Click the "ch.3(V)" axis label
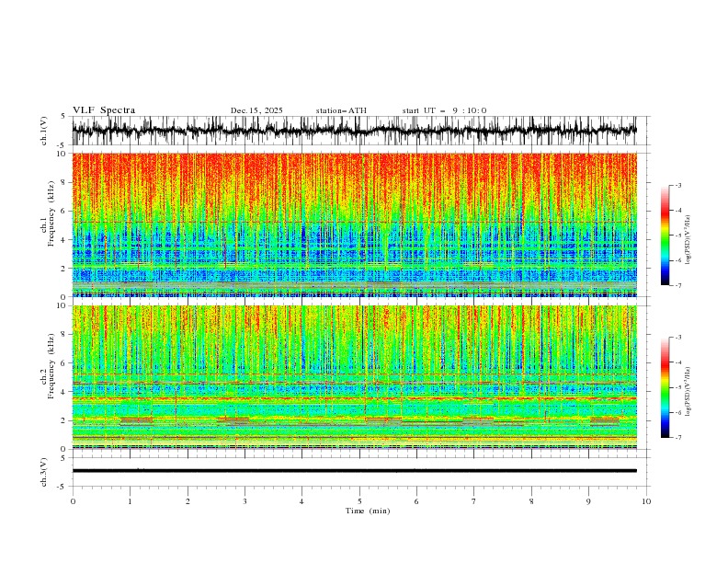The width and height of the screenshot is (728, 563). pos(44,472)
